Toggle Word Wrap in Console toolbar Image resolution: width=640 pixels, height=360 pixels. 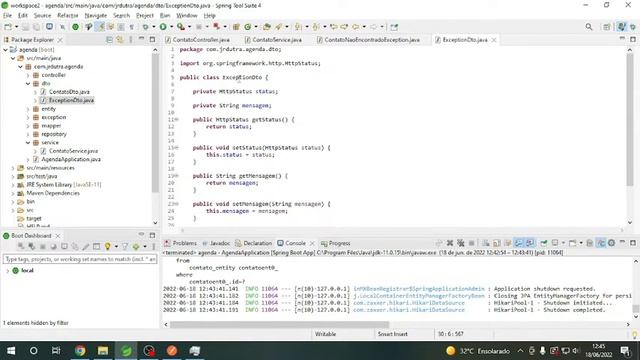coord(508,243)
